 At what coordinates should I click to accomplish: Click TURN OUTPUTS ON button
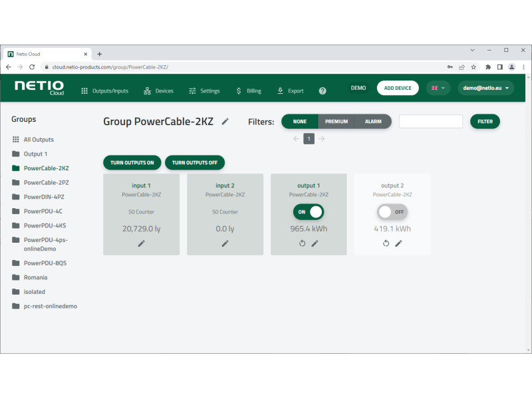point(132,162)
